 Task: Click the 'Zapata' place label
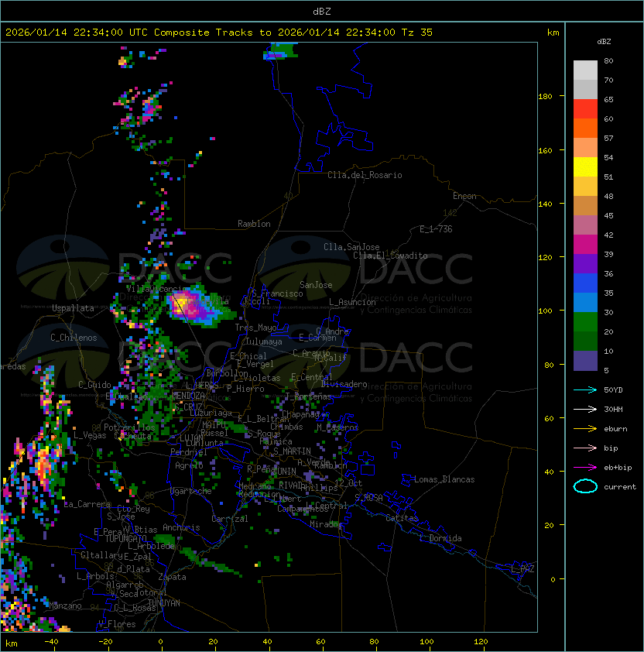pos(172,577)
